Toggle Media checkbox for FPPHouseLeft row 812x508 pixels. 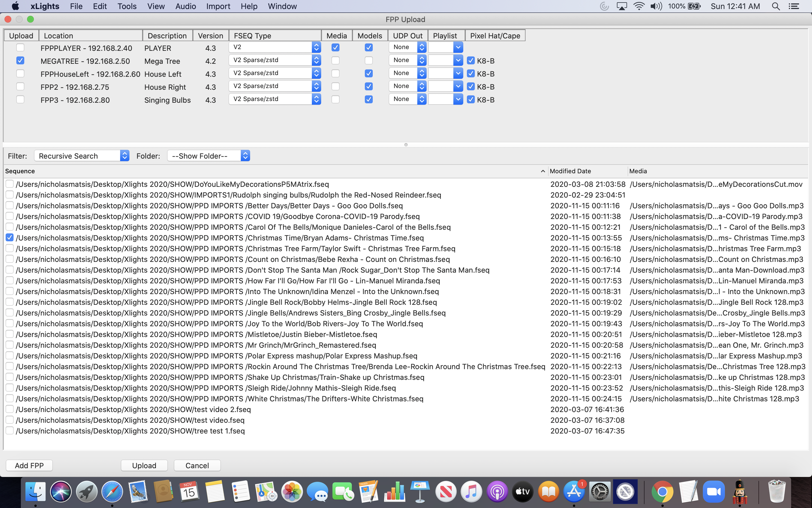[335, 73]
